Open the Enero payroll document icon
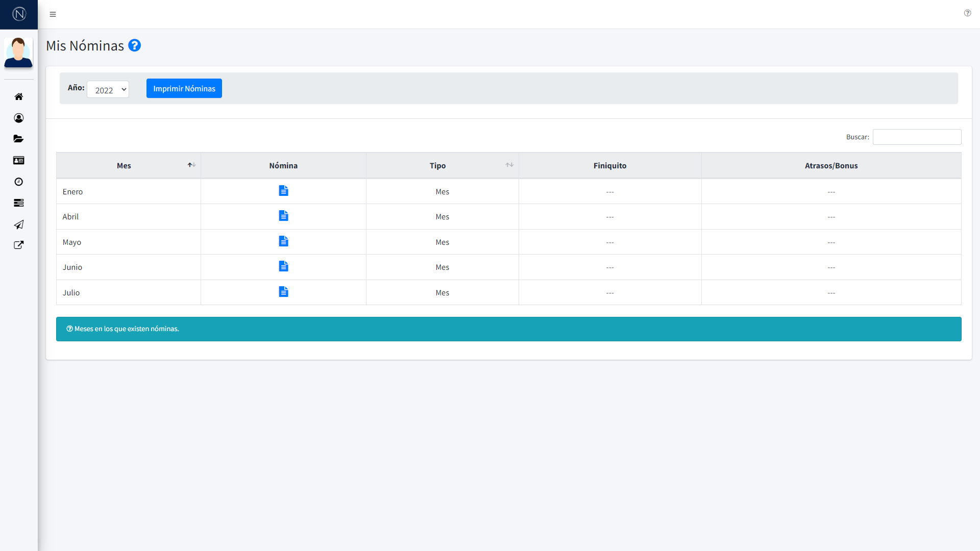This screenshot has width=980, height=551. pyautogui.click(x=283, y=191)
